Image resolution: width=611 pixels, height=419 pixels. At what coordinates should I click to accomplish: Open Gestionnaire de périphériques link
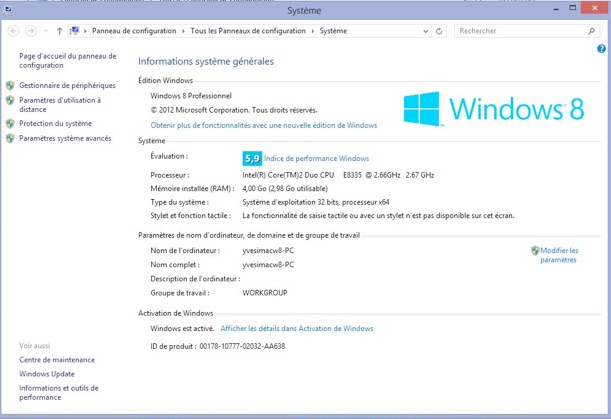tap(67, 85)
